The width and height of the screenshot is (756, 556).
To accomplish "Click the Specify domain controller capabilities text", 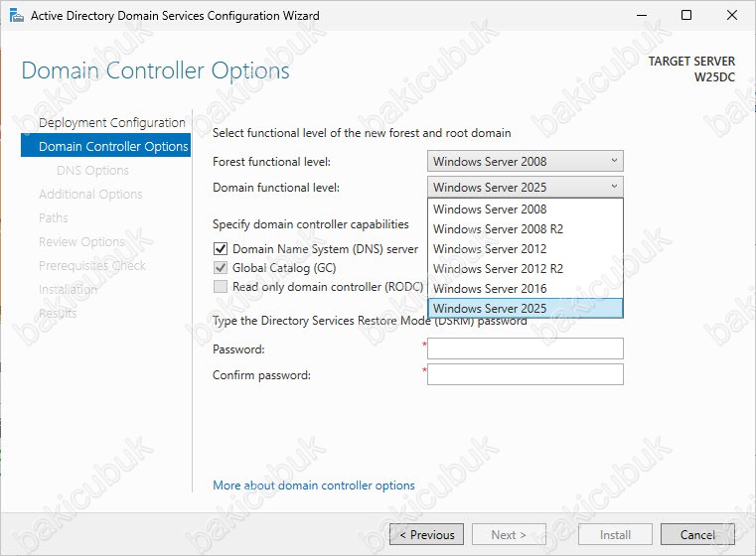I will click(x=311, y=224).
